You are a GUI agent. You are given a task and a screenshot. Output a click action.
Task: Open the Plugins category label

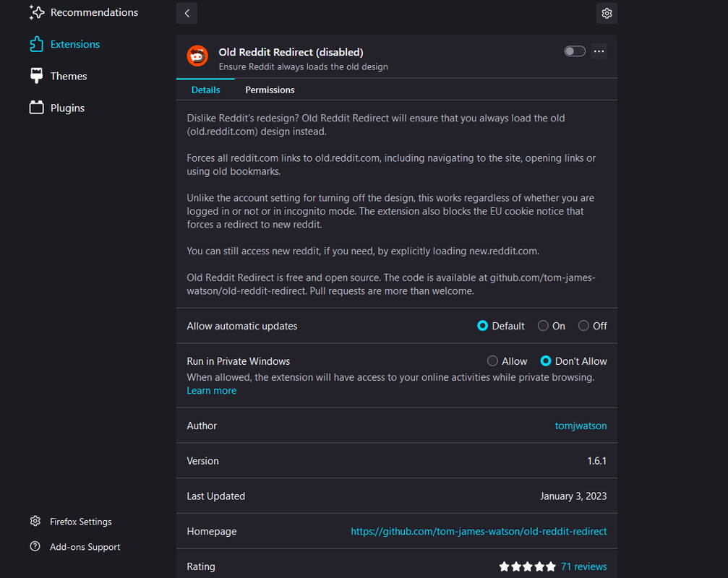(x=67, y=108)
